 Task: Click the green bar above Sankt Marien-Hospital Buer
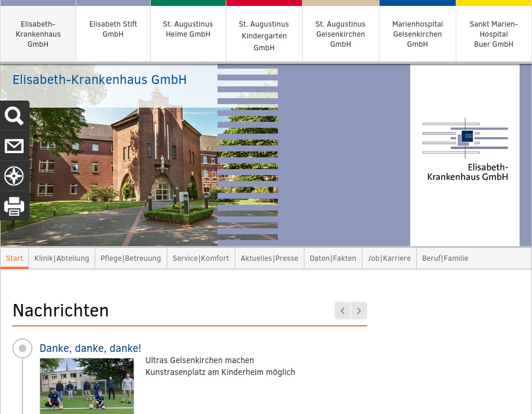(x=494, y=2)
